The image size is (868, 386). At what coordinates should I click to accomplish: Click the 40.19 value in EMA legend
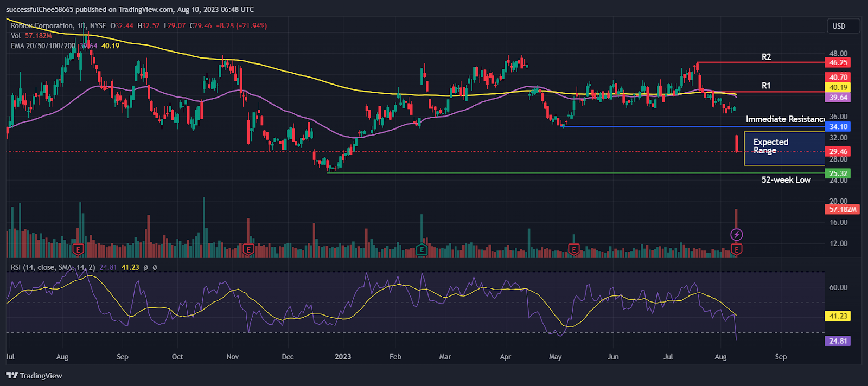(x=110, y=46)
